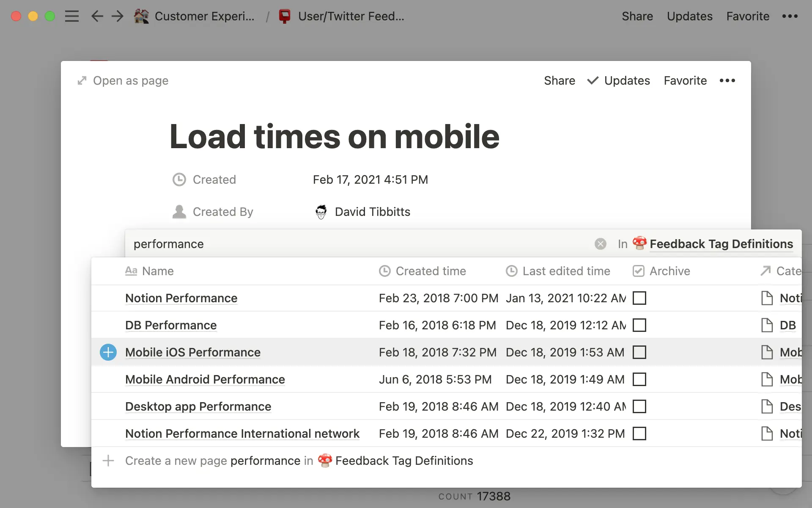Click the blue plus icon beside Mobile iOS Performance
The width and height of the screenshot is (812, 508).
[x=108, y=352]
